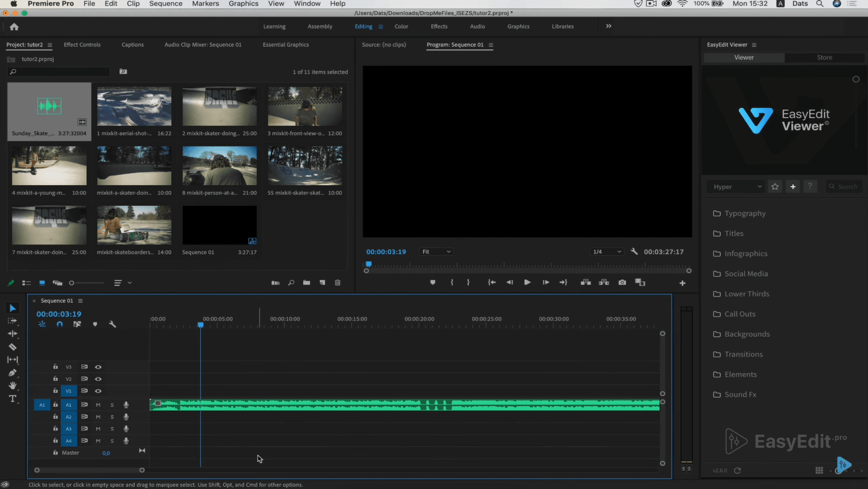Open the Sequence menu in the menu bar

coord(166,4)
